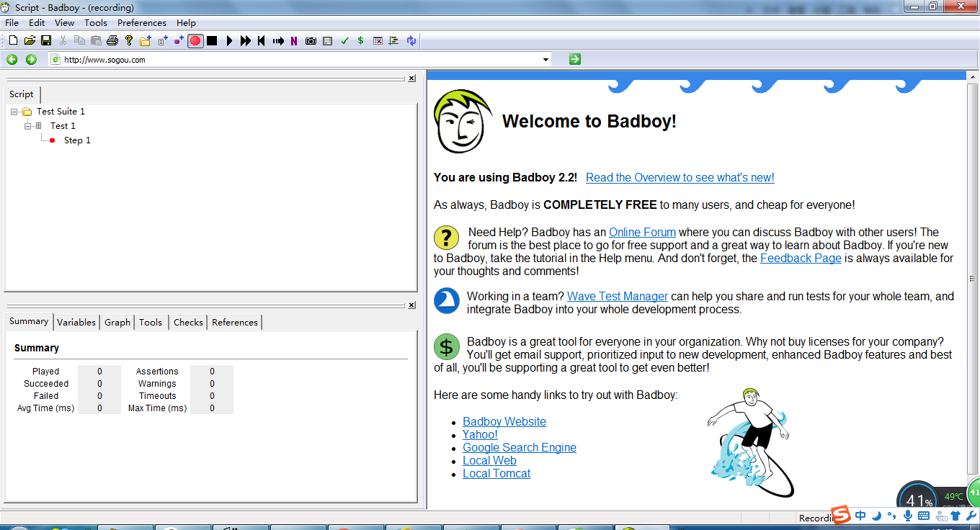
Task: Click the Open file folder icon
Action: pos(30,41)
